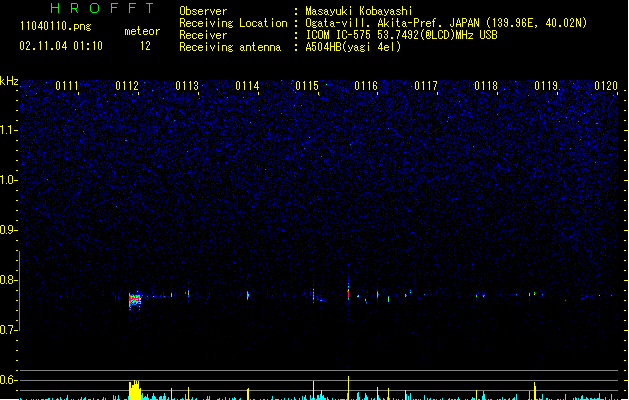
Task: Click the 1.0 kHz axis label
Action: coord(8,180)
